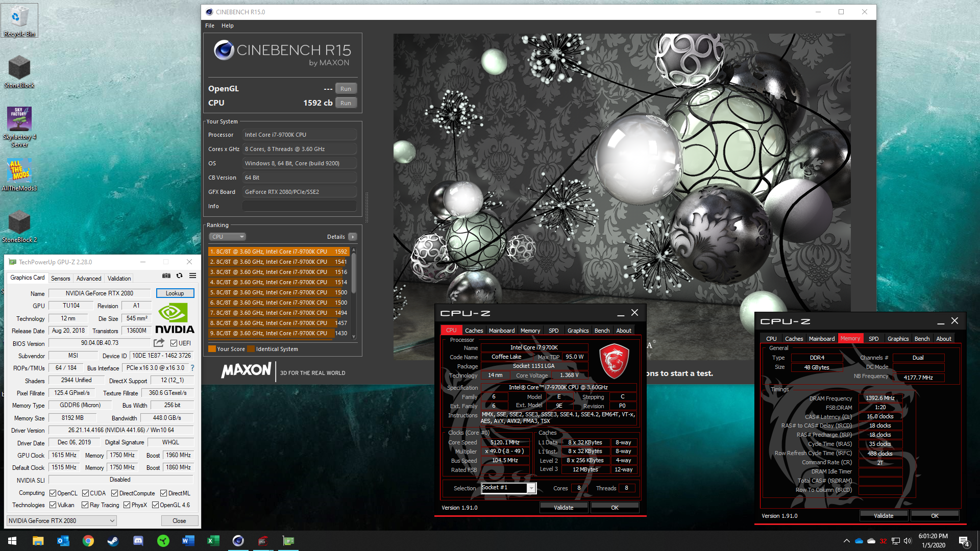980x551 pixels.
Task: Open Bench tab in left CPU-Z window
Action: click(602, 331)
